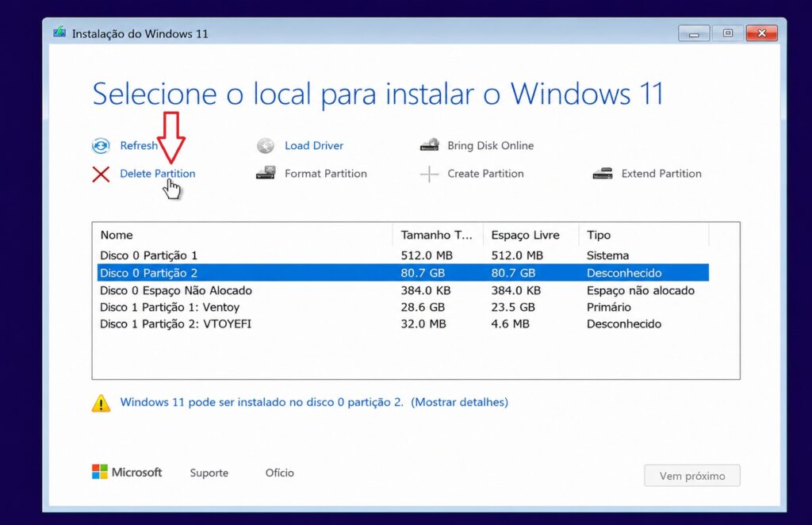Click the Refresh link

139,145
